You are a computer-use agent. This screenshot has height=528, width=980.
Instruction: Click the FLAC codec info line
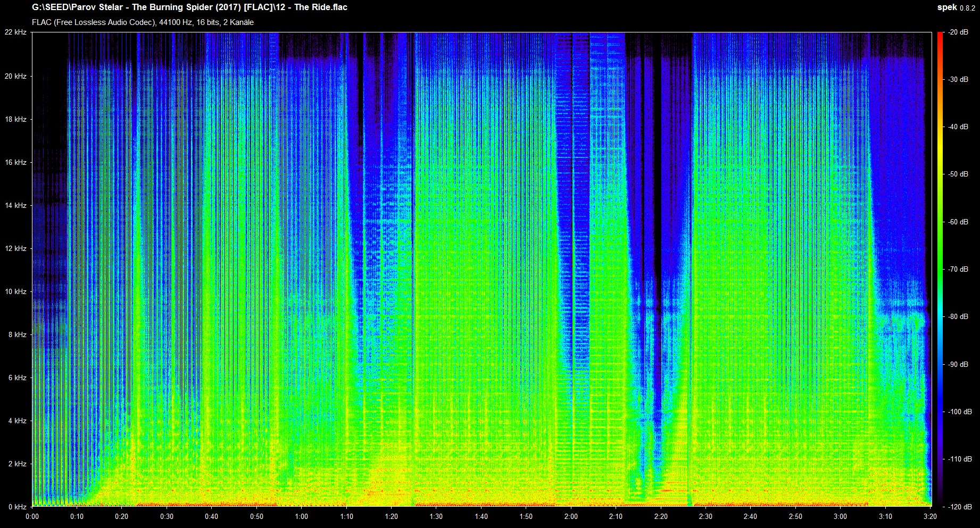(x=143, y=22)
